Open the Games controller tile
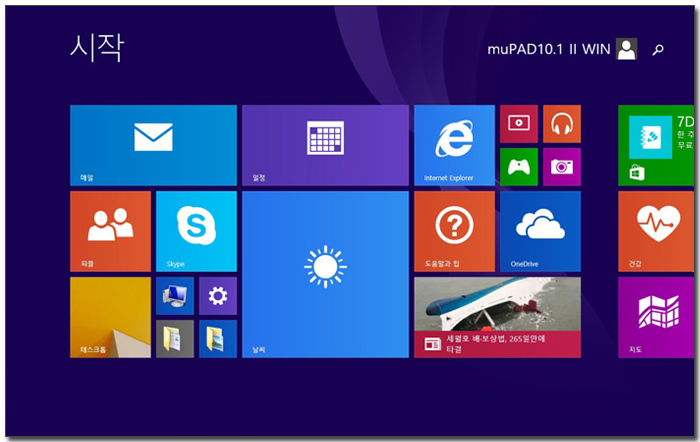Screen dimensions: 700x442 point(519,167)
